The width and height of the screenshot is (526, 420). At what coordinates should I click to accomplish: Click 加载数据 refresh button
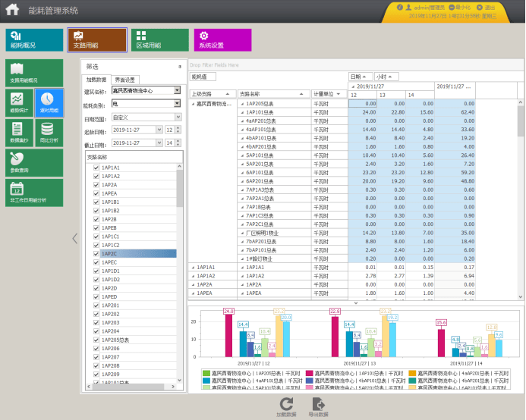point(286,406)
